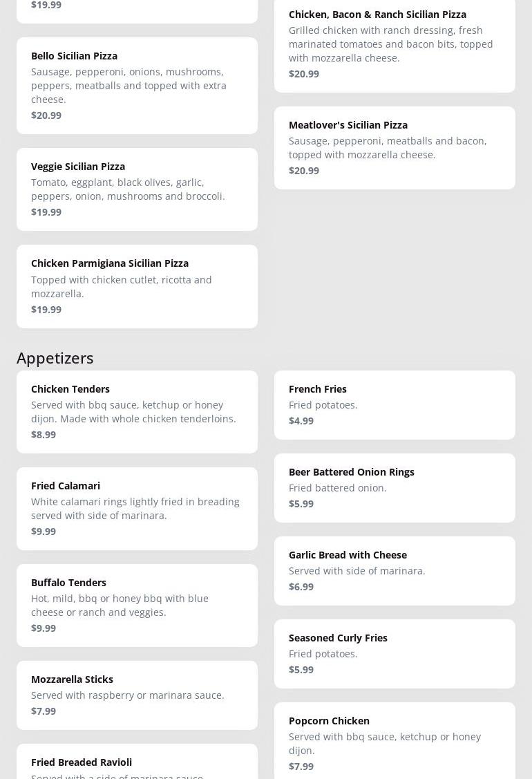The height and width of the screenshot is (779, 532).
Task: Choose Chicken Parmigiana Sicilian Pizza
Action: tap(137, 285)
